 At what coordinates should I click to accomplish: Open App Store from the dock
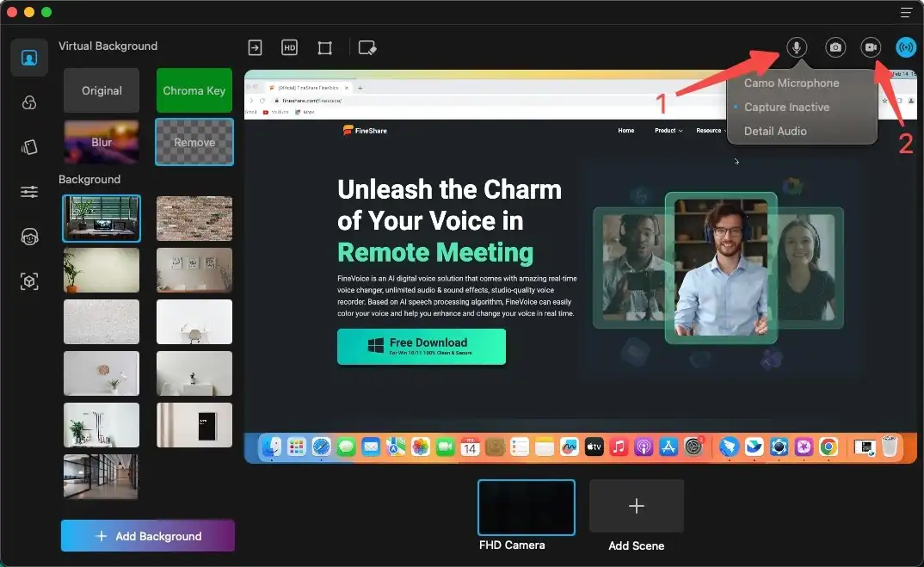668,447
